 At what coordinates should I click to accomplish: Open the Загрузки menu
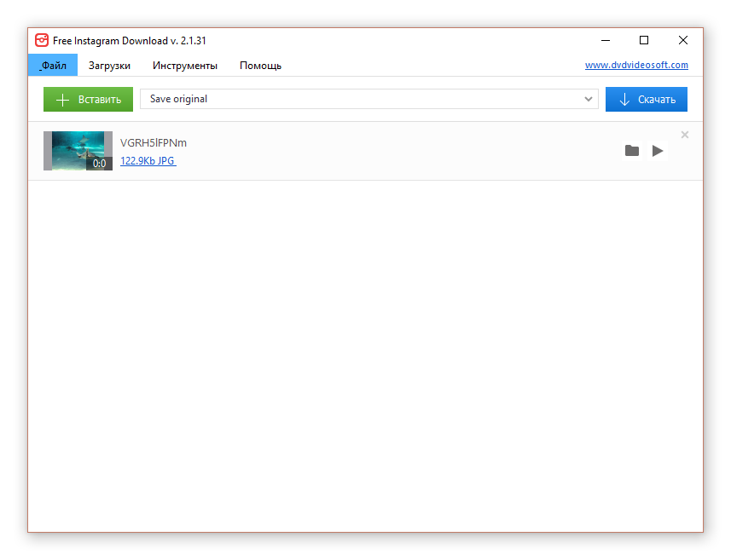point(109,66)
